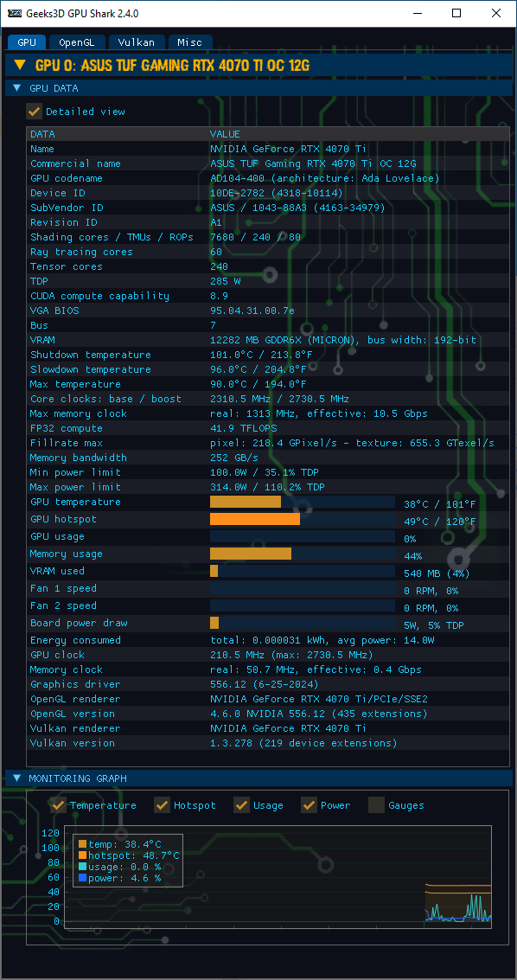Click the 'Max temperature' row label

click(75, 384)
